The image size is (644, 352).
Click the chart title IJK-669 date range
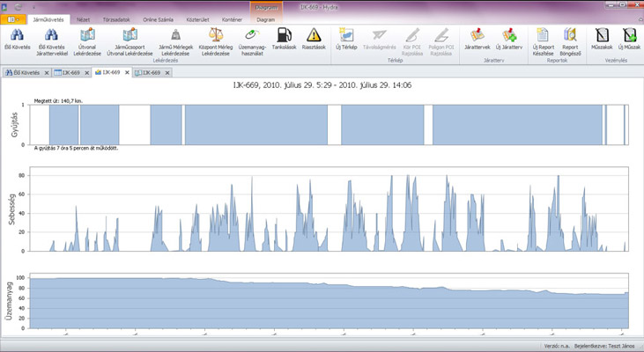[322, 85]
